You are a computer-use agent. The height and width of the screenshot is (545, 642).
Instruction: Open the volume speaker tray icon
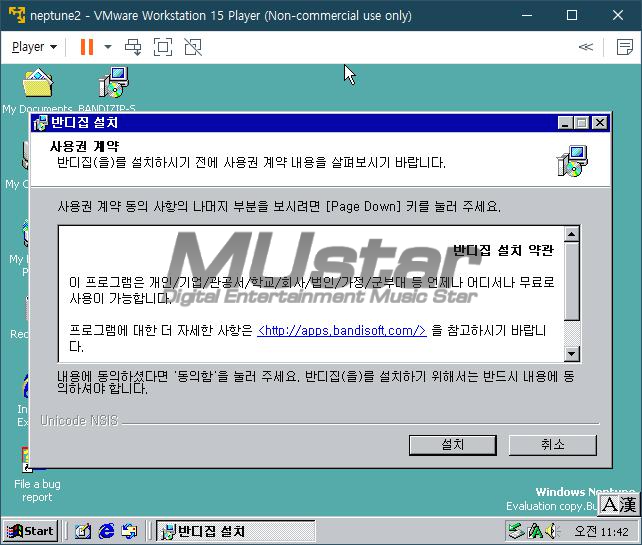[x=552, y=531]
